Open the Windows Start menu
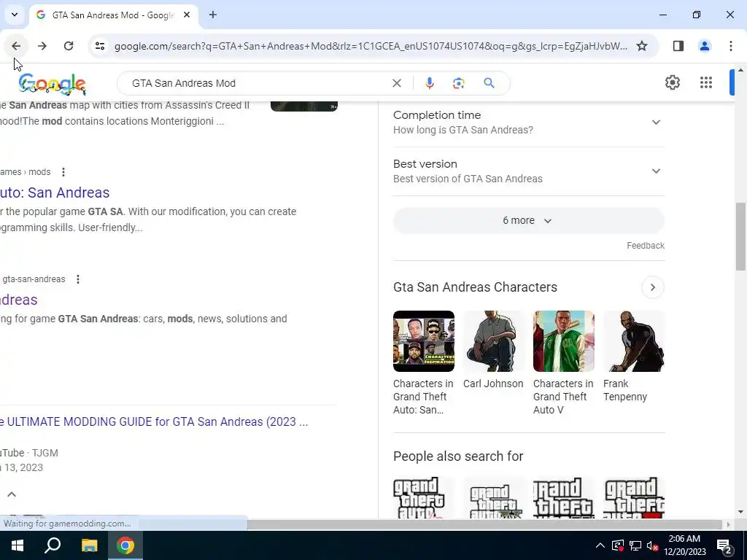Viewport: 747px width, 560px height. pos(18,545)
